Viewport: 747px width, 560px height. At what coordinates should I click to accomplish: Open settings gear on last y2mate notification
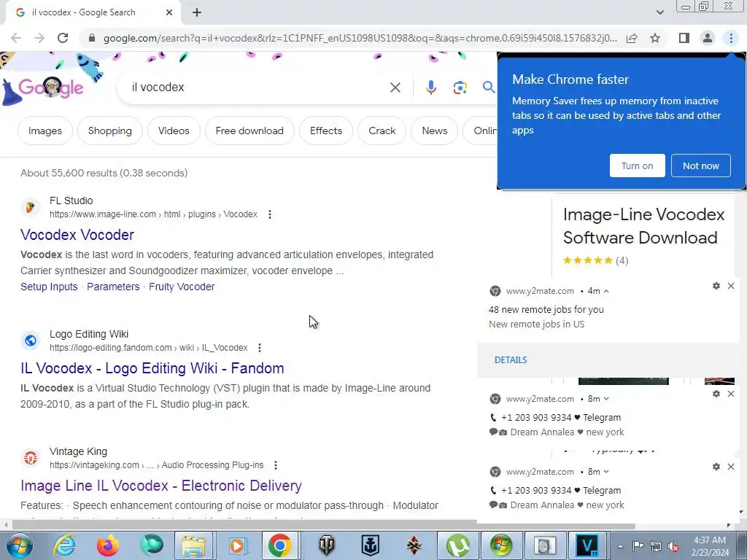[x=716, y=467]
